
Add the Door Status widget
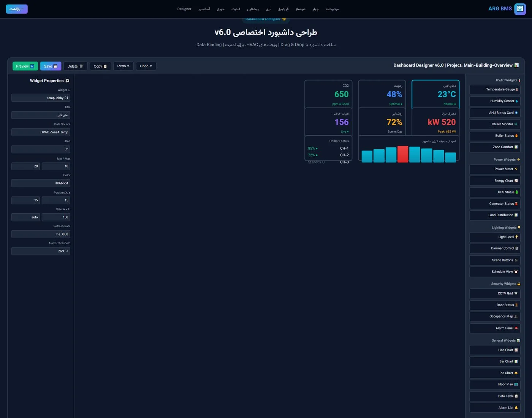(x=495, y=305)
